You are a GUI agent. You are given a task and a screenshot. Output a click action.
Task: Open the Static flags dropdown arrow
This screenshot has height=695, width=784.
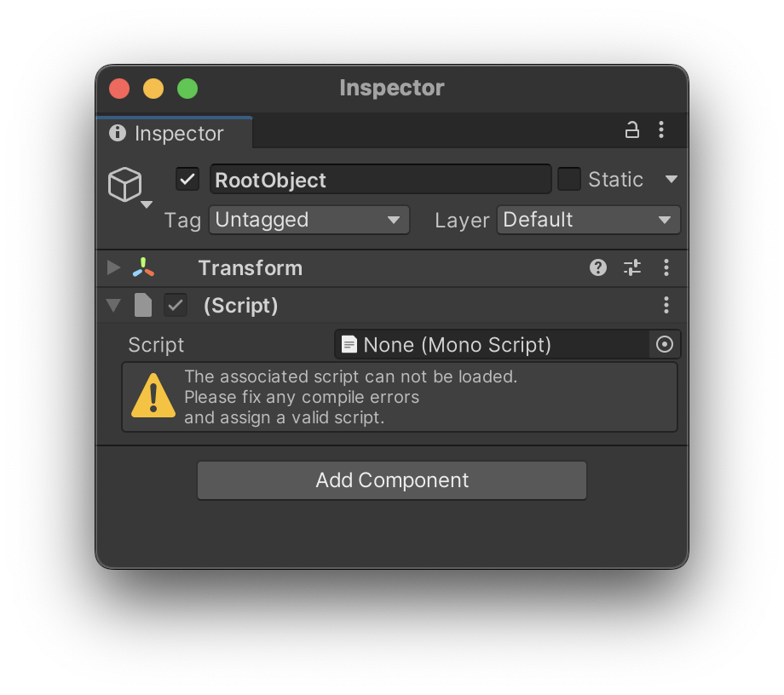click(x=672, y=179)
